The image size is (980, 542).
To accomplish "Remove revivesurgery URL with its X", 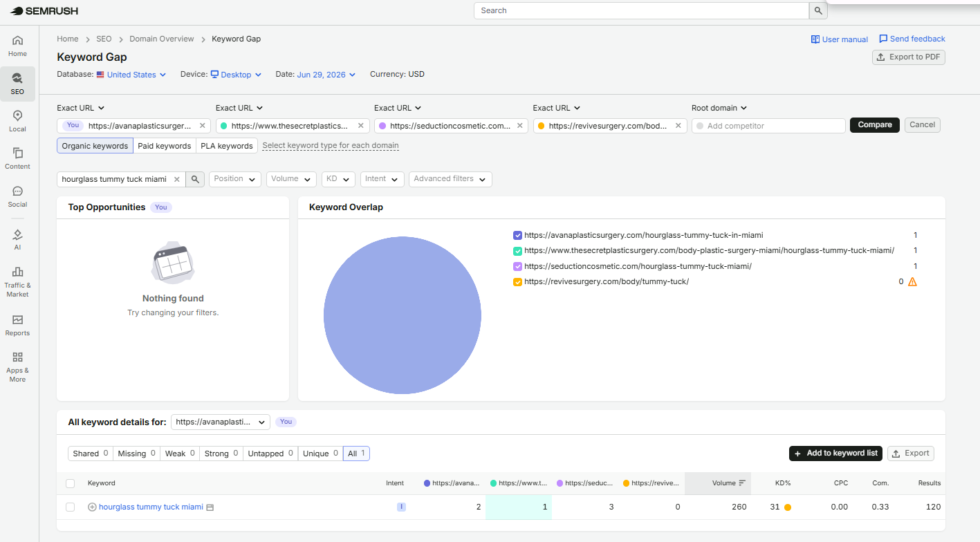I will tap(678, 126).
